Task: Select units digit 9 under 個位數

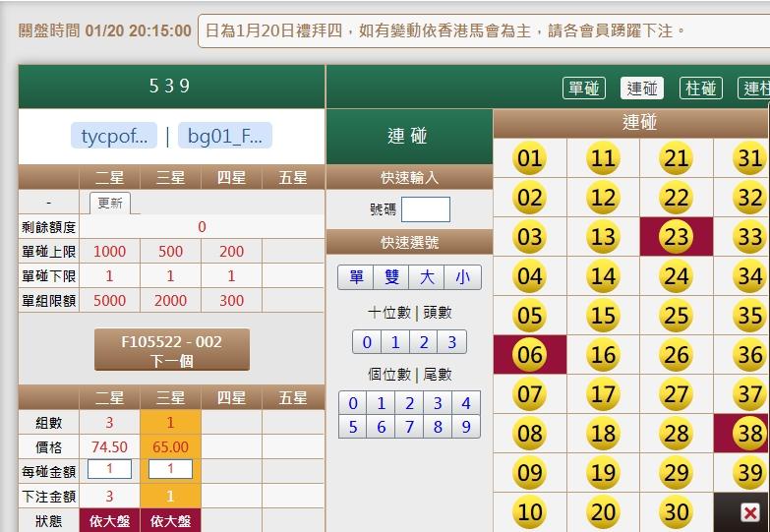Action: (x=466, y=427)
